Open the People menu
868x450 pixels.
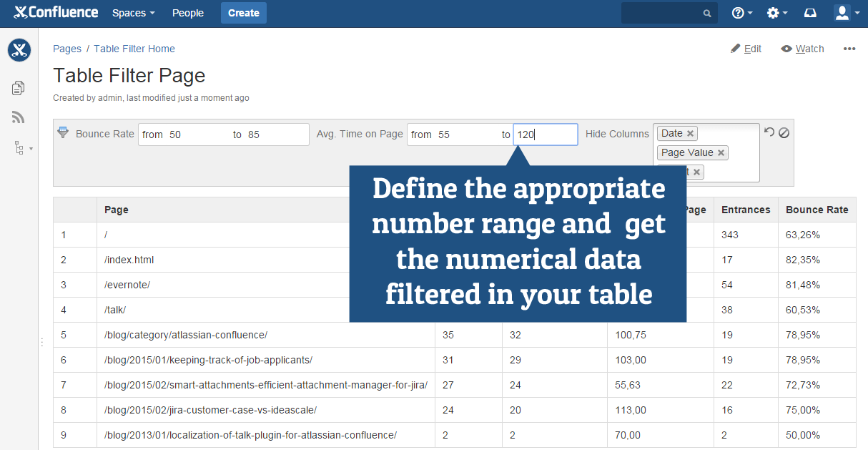click(x=188, y=13)
